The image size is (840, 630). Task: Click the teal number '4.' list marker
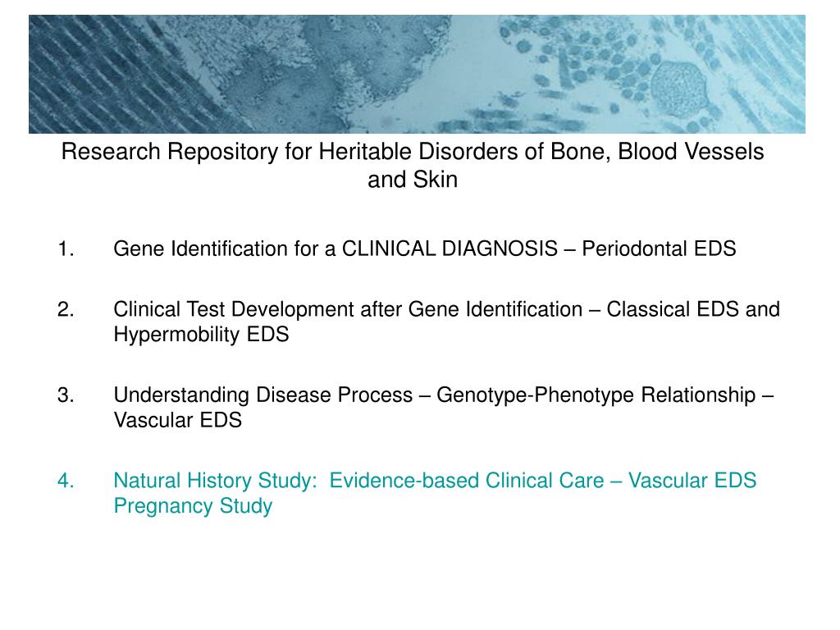(66, 481)
